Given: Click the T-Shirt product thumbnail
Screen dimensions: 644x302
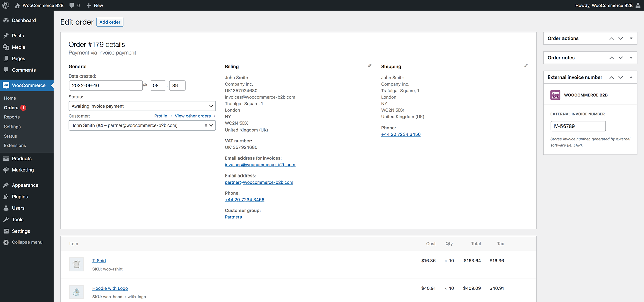Looking at the screenshot, I should click(76, 264).
